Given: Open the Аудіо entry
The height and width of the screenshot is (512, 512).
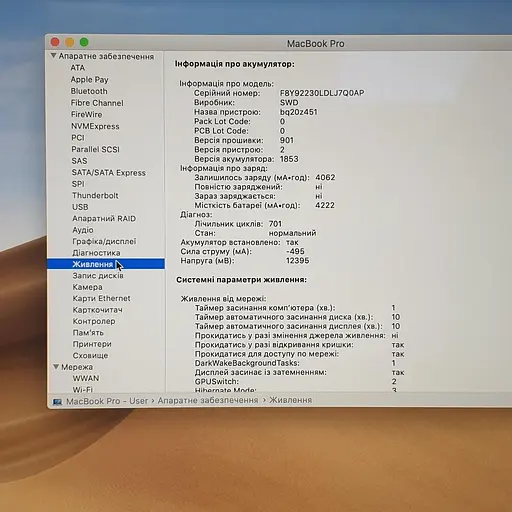Looking at the screenshot, I should (83, 230).
